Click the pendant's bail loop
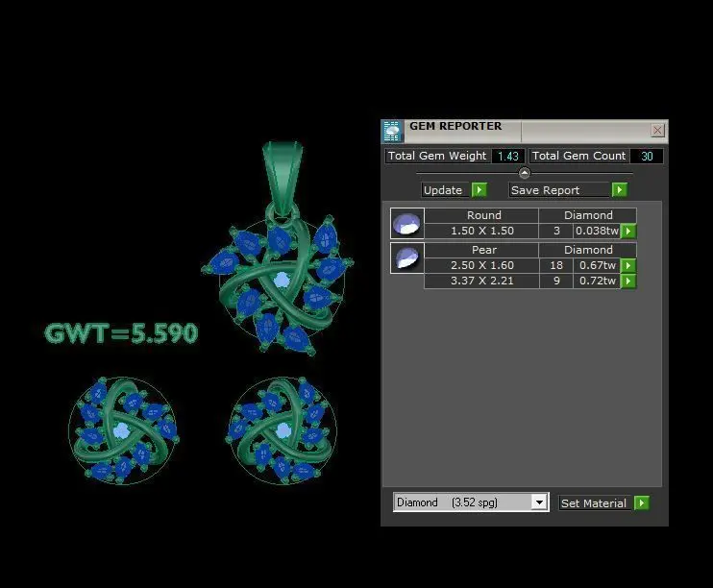 pyautogui.click(x=283, y=178)
